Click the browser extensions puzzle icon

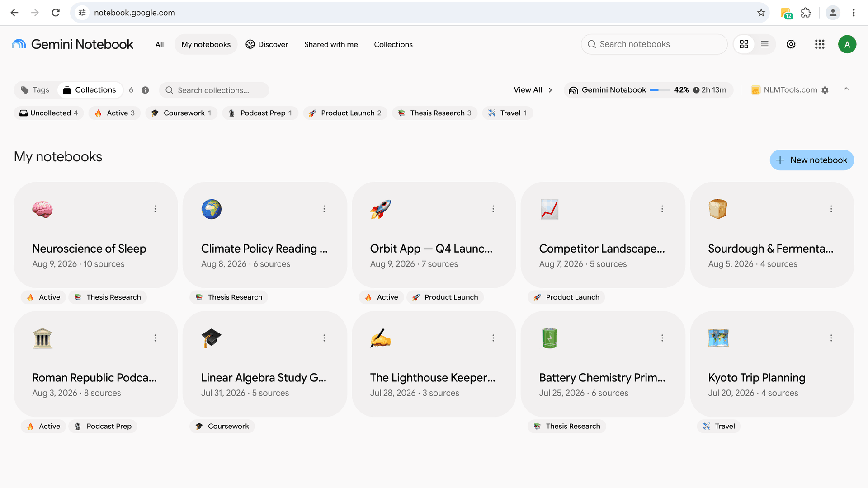[x=806, y=13]
